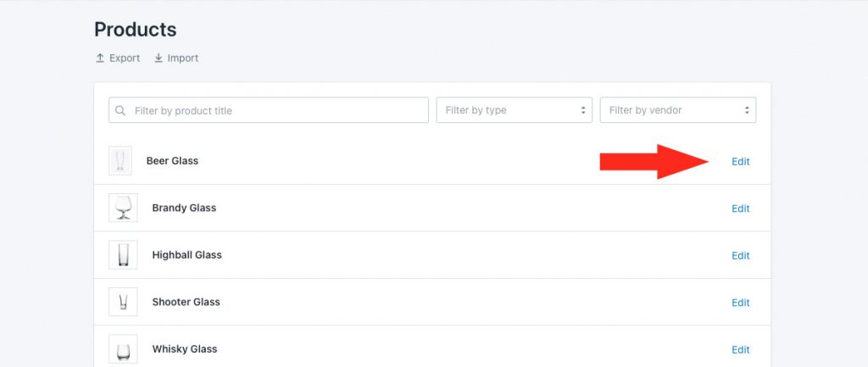Edit the Shooter Glass product
868x367 pixels.
pos(741,303)
